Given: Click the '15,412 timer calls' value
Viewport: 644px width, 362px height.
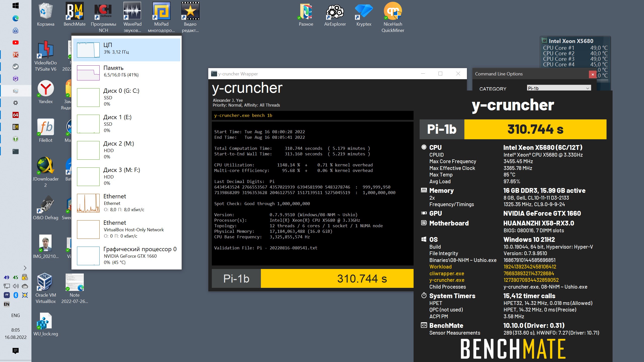Looking at the screenshot, I should tap(529, 296).
